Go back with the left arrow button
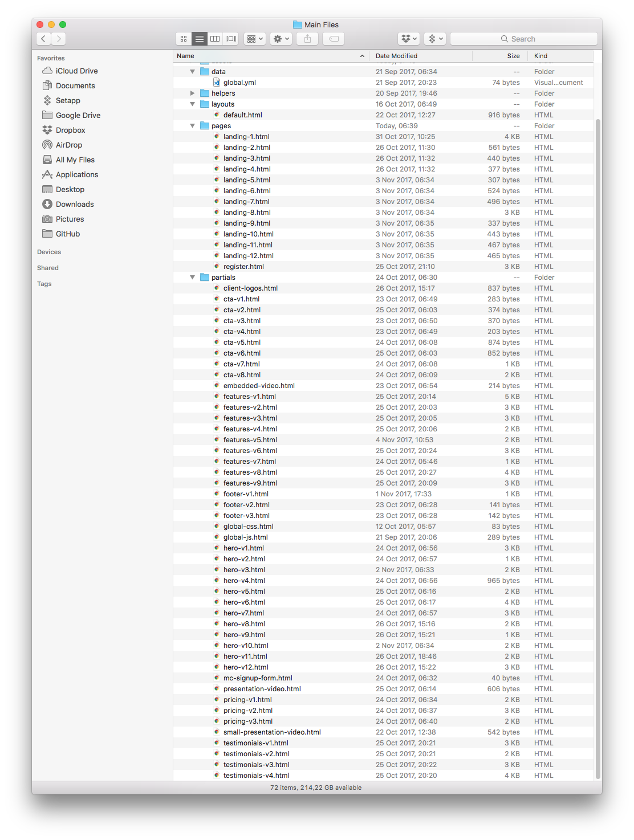Image resolution: width=634 pixels, height=840 pixels. (x=43, y=39)
